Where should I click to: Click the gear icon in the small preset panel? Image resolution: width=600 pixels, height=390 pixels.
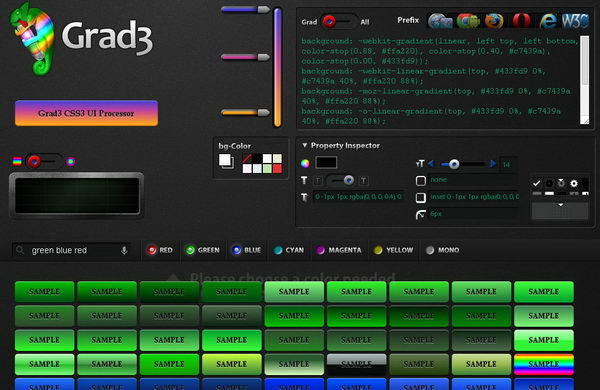pyautogui.click(x=574, y=183)
